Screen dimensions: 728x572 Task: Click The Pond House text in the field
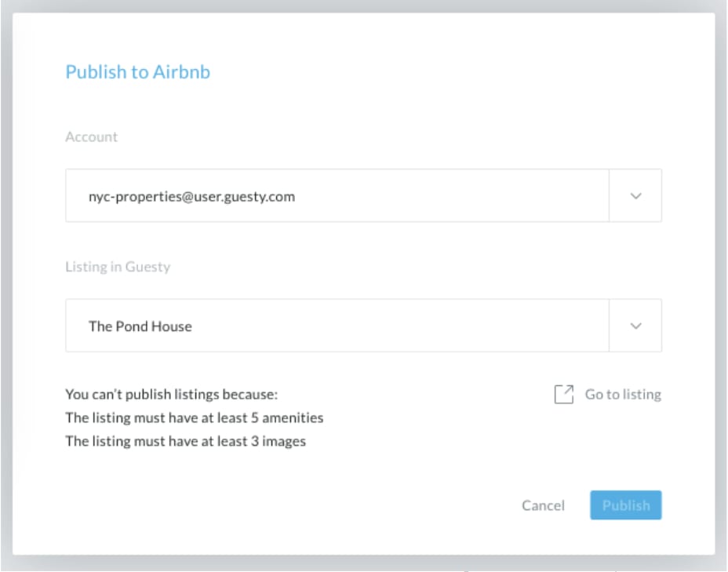coord(140,326)
